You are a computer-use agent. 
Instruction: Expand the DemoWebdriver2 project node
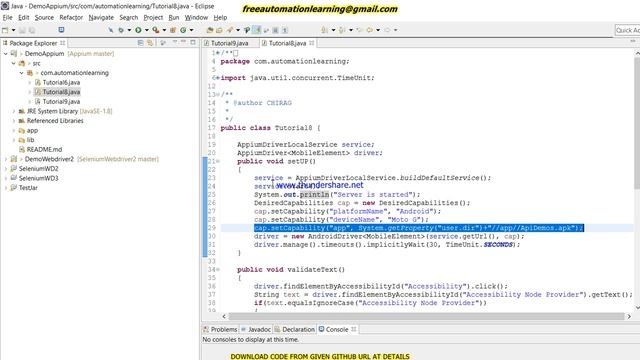coord(6,159)
